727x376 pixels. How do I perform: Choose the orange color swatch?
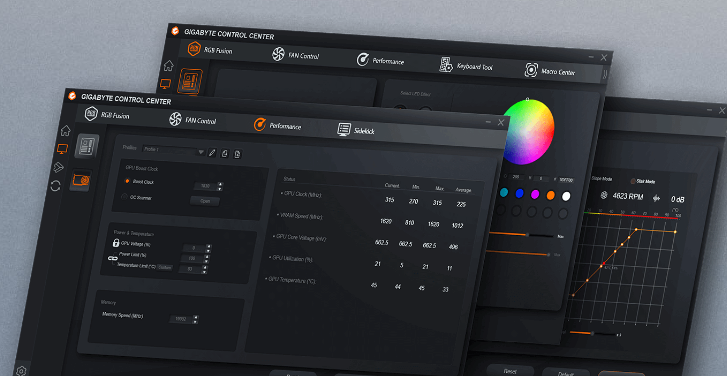[550, 195]
